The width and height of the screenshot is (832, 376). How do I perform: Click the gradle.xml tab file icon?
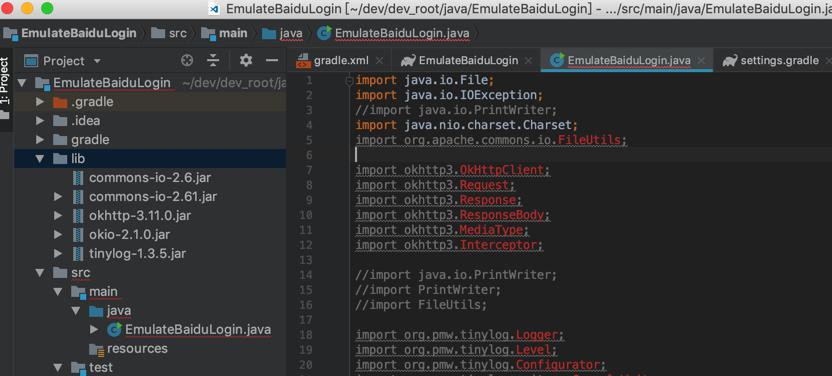[x=302, y=61]
